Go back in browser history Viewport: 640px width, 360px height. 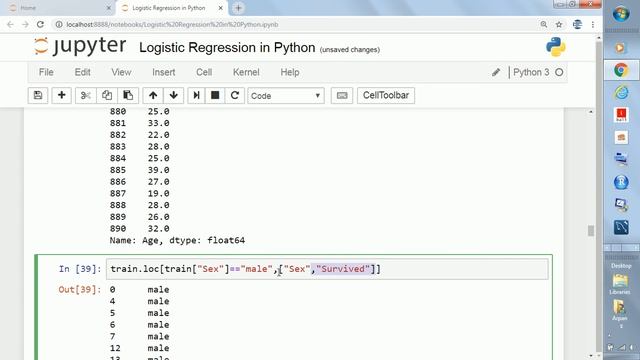click(x=10, y=24)
